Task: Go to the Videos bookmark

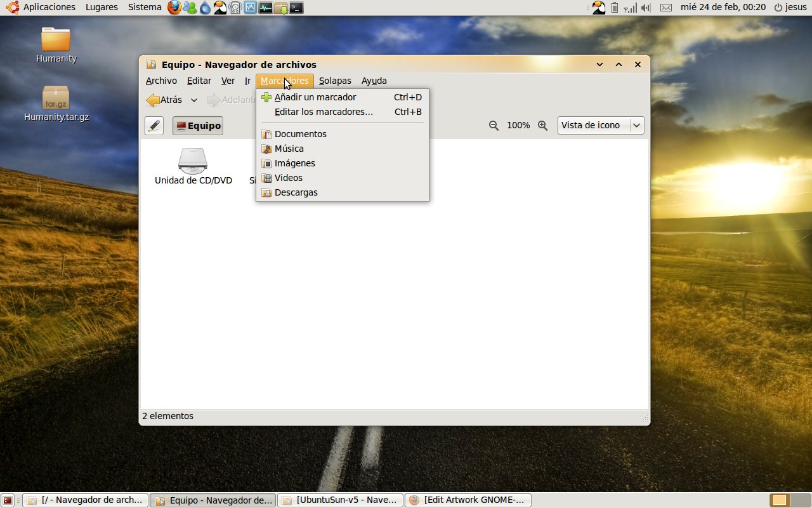Action: [x=343, y=178]
